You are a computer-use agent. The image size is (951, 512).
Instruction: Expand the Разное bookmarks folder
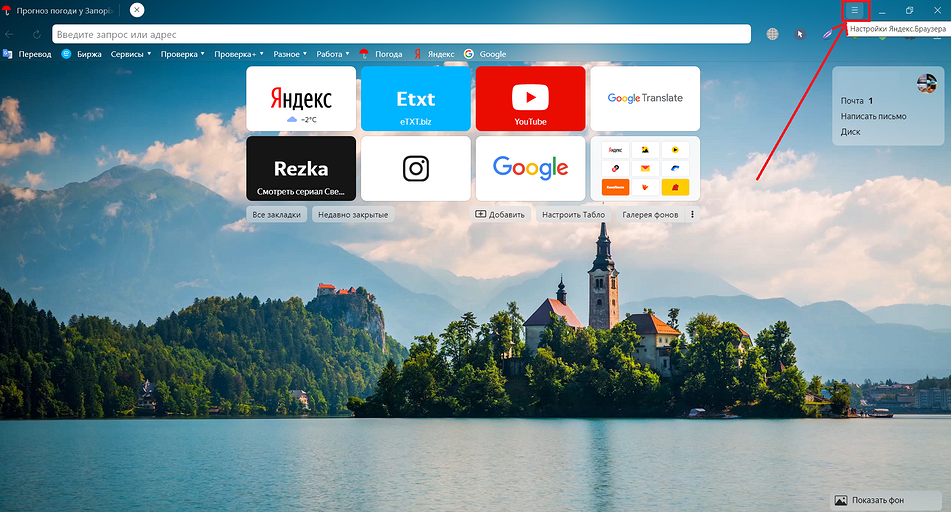tap(290, 54)
